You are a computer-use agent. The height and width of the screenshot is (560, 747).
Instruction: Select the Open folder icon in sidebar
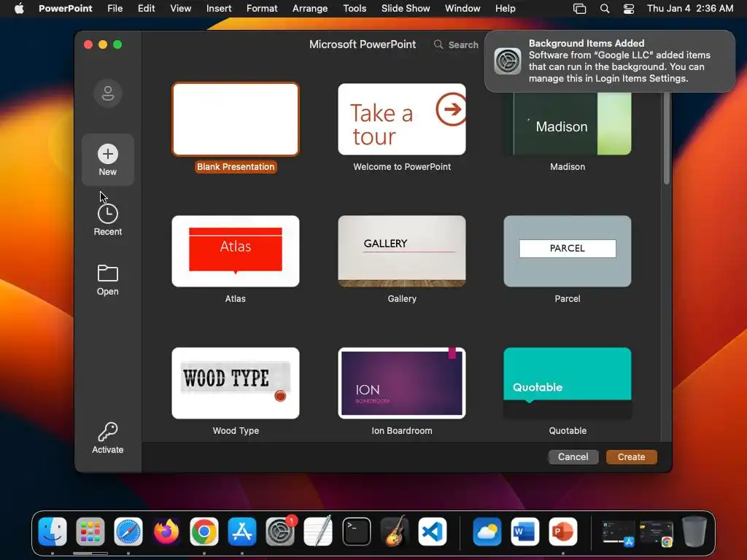click(108, 273)
